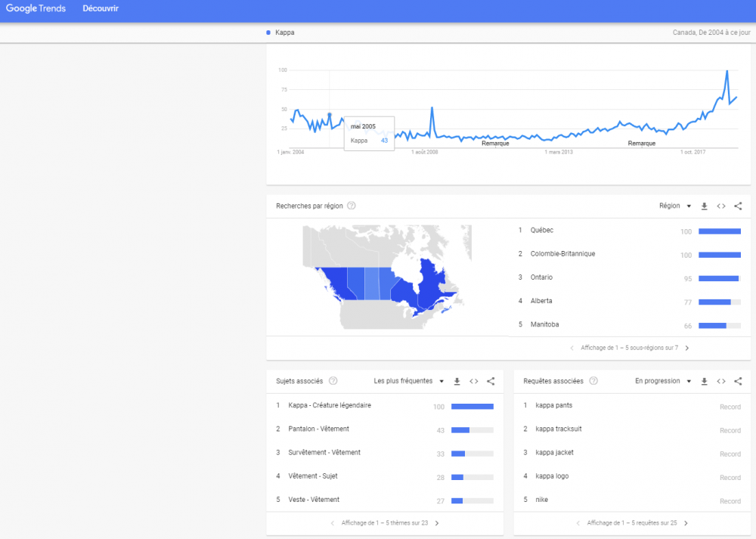Open the Région dropdown
This screenshot has height=539, width=756.
[674, 206]
